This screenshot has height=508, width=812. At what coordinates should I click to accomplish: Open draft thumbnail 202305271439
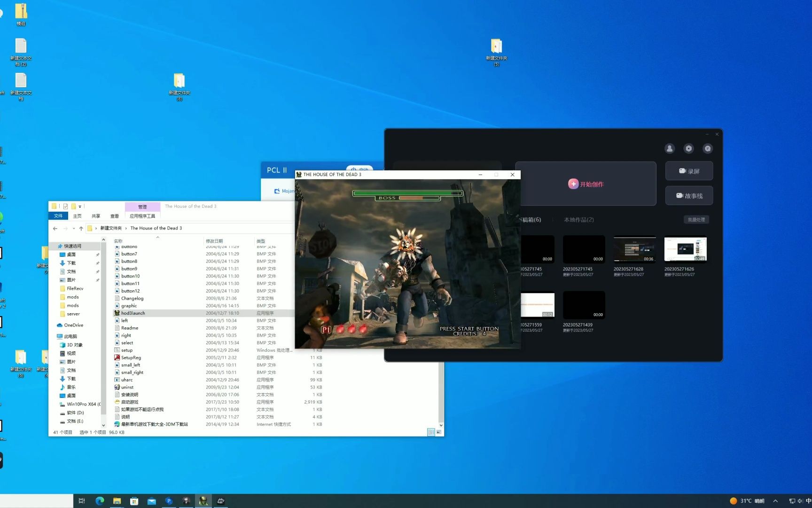pyautogui.click(x=584, y=305)
